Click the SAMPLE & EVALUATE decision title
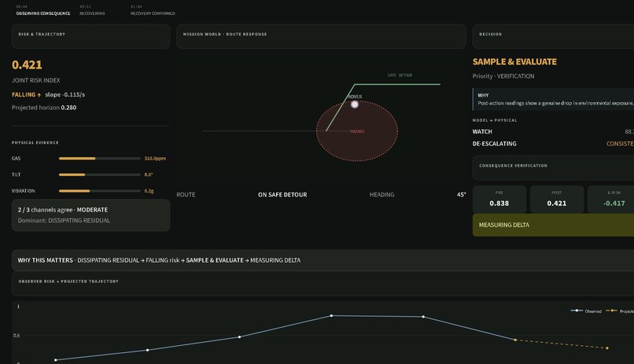 pyautogui.click(x=514, y=62)
